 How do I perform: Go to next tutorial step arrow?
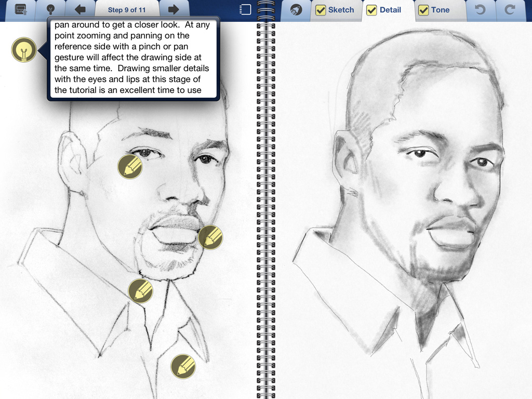tap(174, 9)
